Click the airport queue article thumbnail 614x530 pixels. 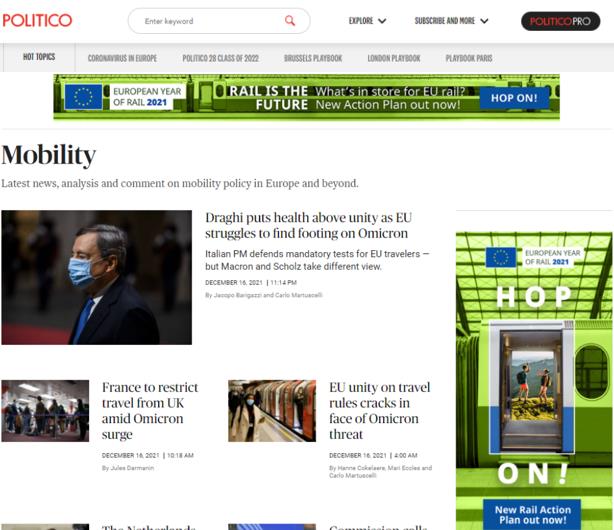45,410
